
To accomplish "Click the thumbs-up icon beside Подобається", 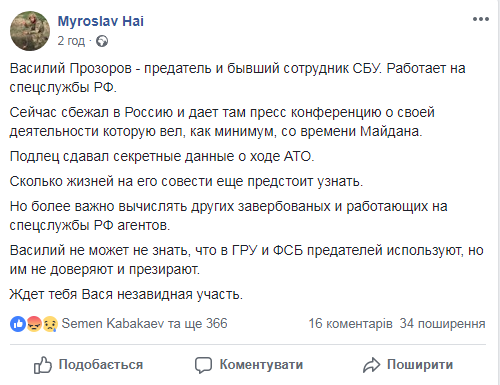I will 43,365.
